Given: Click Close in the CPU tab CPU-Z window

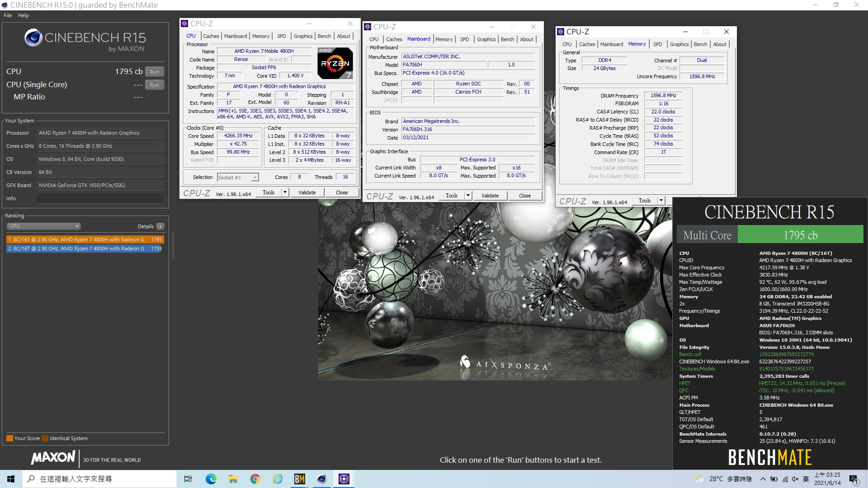Looking at the screenshot, I should click(342, 192).
